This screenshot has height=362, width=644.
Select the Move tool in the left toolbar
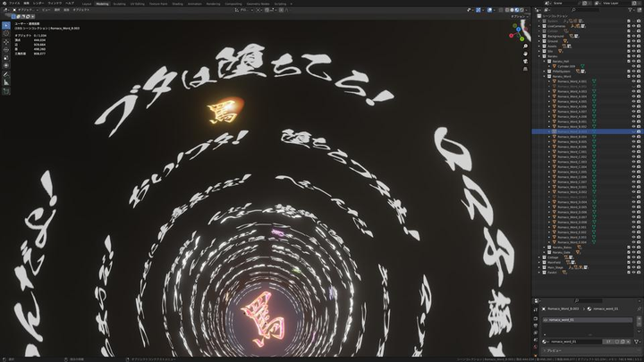(x=6, y=40)
